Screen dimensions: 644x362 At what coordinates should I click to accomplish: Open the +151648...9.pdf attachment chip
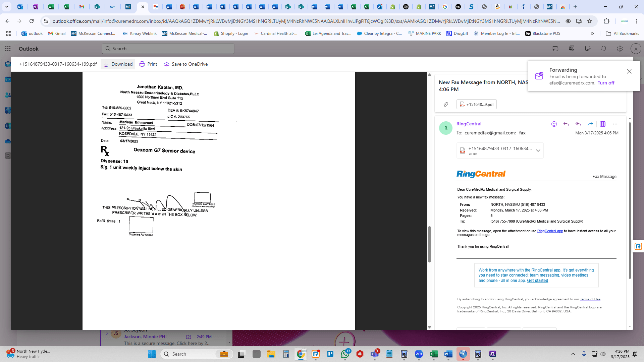(476, 105)
